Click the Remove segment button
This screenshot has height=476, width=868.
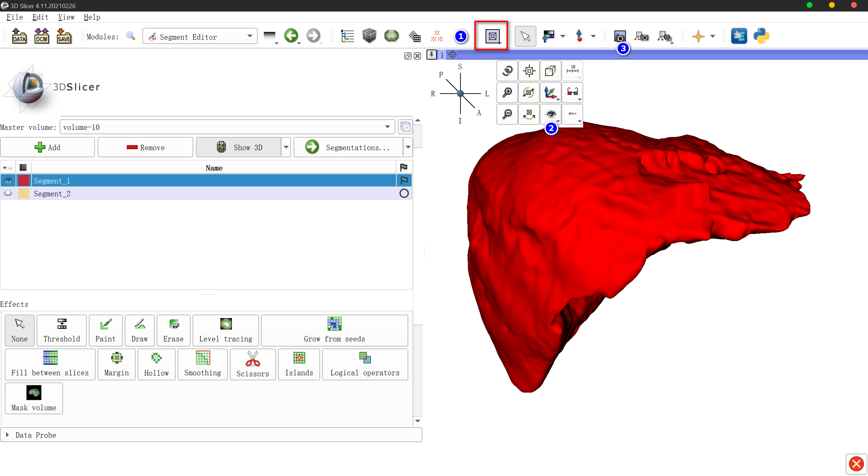coord(145,147)
